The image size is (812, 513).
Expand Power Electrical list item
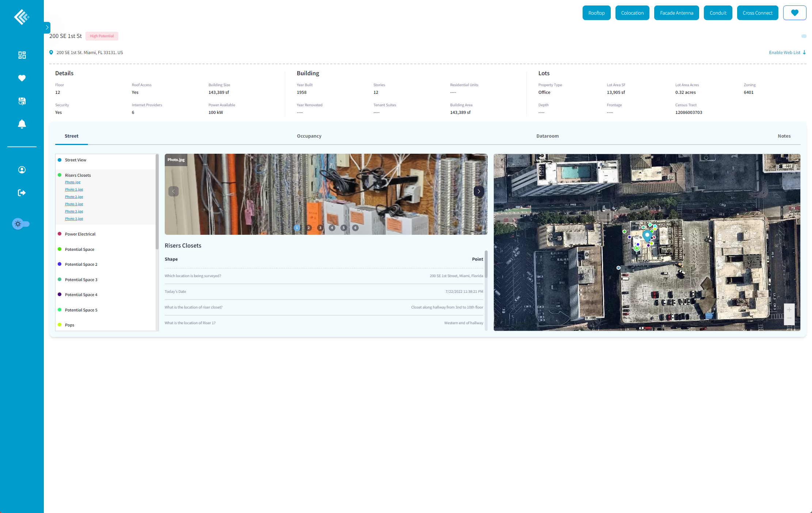pyautogui.click(x=80, y=234)
